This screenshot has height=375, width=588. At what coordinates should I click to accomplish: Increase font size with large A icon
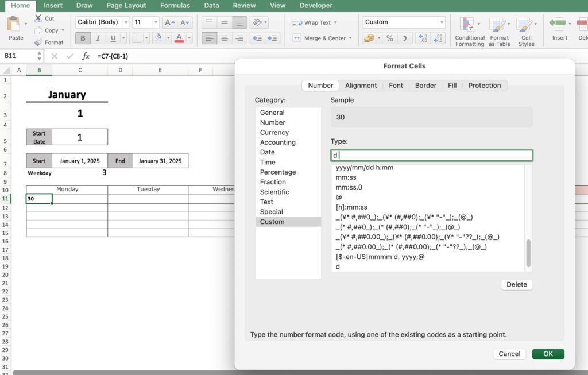click(169, 22)
